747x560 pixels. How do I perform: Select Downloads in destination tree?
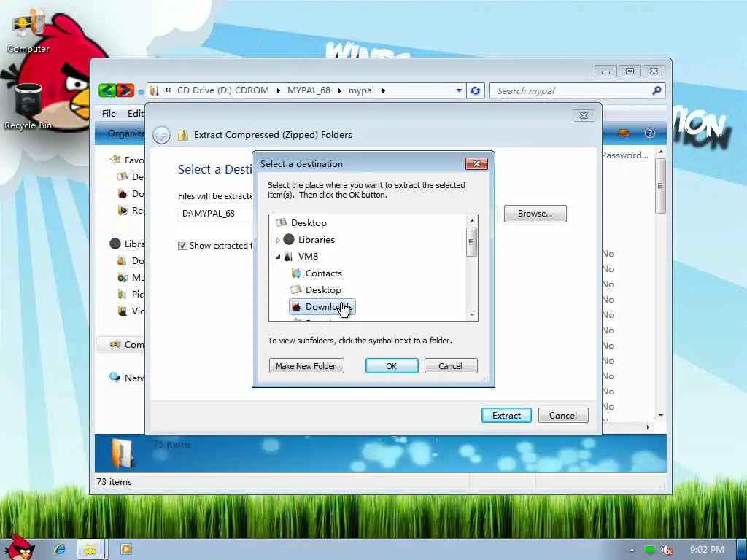click(x=322, y=307)
